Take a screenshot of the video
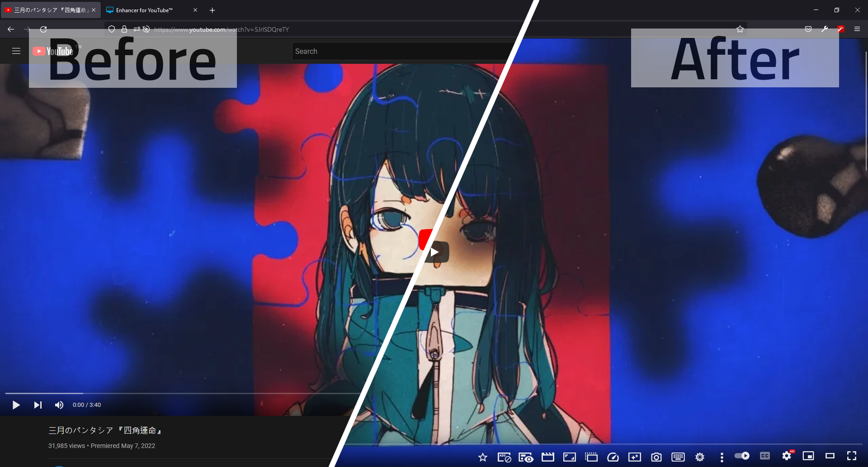868x467 pixels. pos(656,457)
